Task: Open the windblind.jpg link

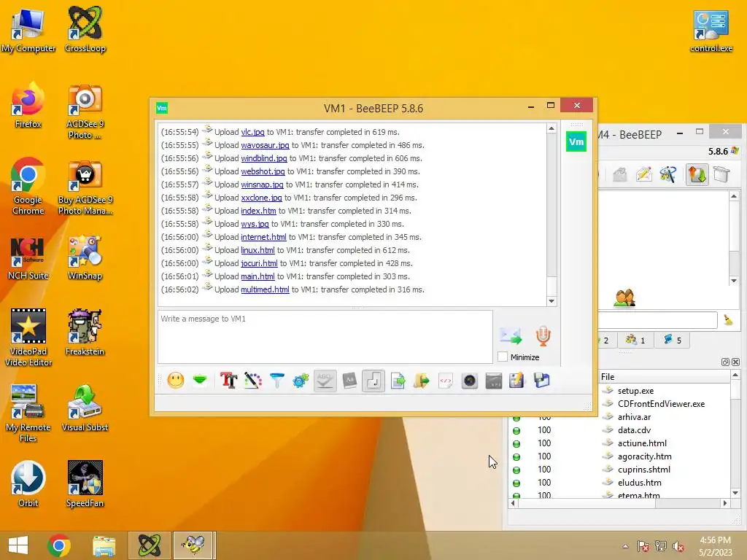Action: [264, 158]
